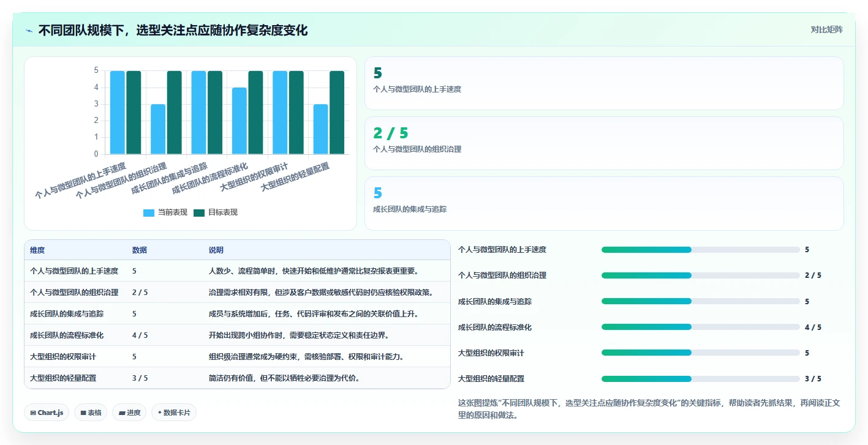Image resolution: width=868 pixels, height=445 pixels.
Task: Click the 当前表现 bar for 成长团队的流程标准化
Action: click(x=240, y=121)
